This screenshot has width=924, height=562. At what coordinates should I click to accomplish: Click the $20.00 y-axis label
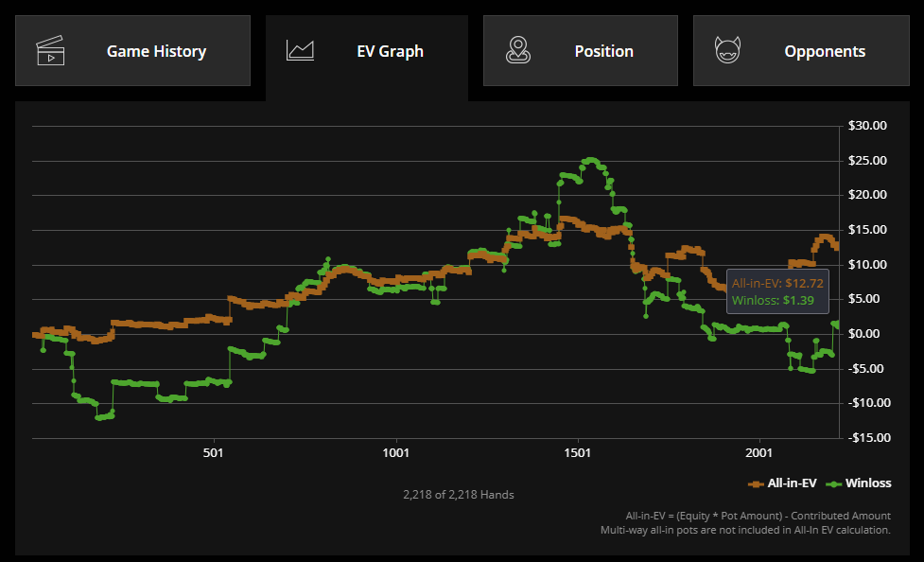(867, 195)
